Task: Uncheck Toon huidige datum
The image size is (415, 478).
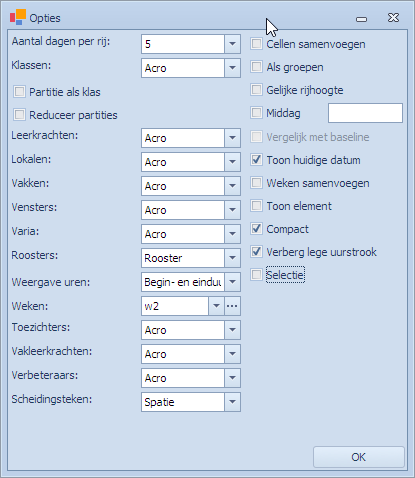Action: pos(256,160)
